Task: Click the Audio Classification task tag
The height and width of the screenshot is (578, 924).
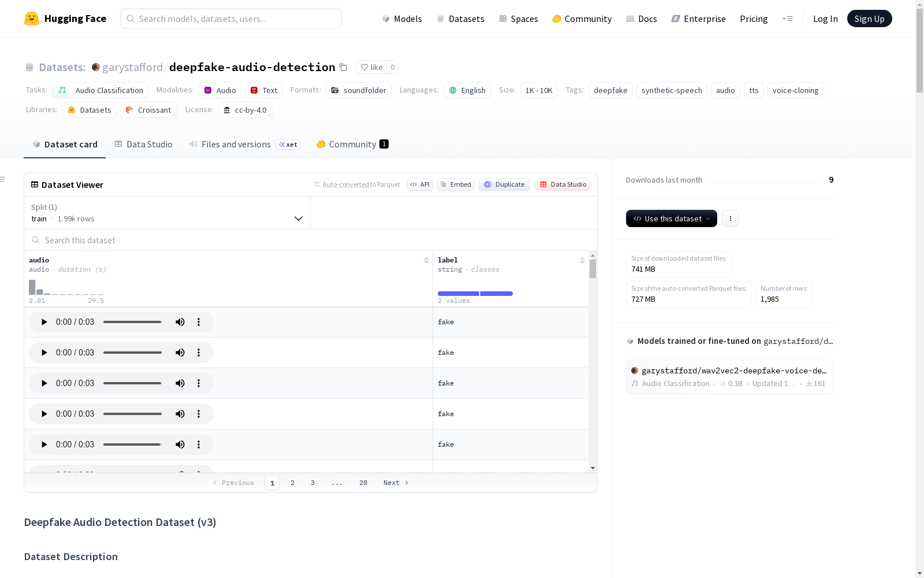Action: point(100,90)
